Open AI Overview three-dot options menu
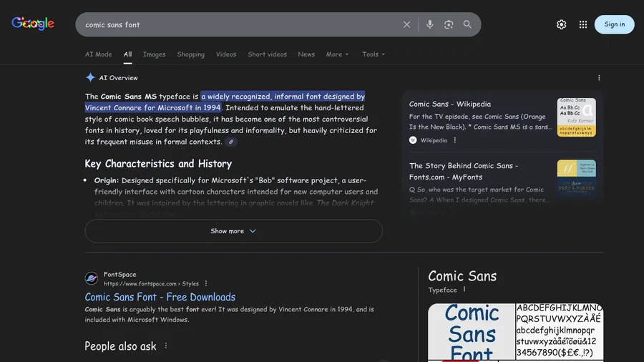644x362 pixels. 599,78
